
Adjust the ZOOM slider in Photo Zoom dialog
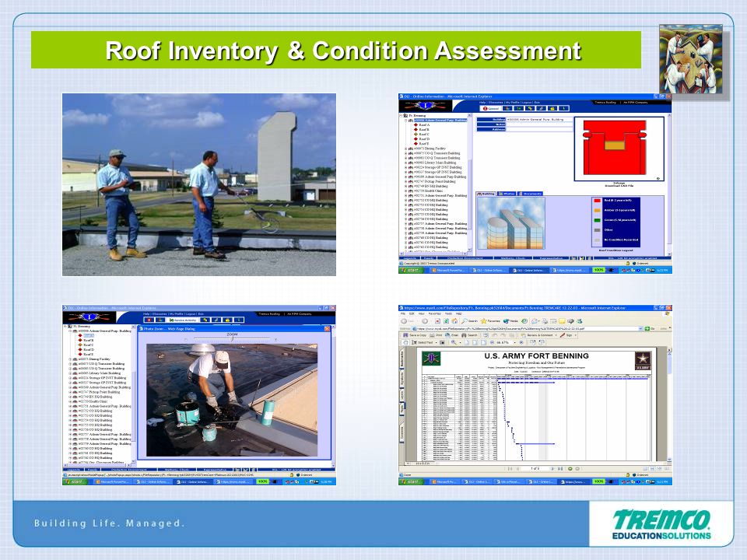232,339
